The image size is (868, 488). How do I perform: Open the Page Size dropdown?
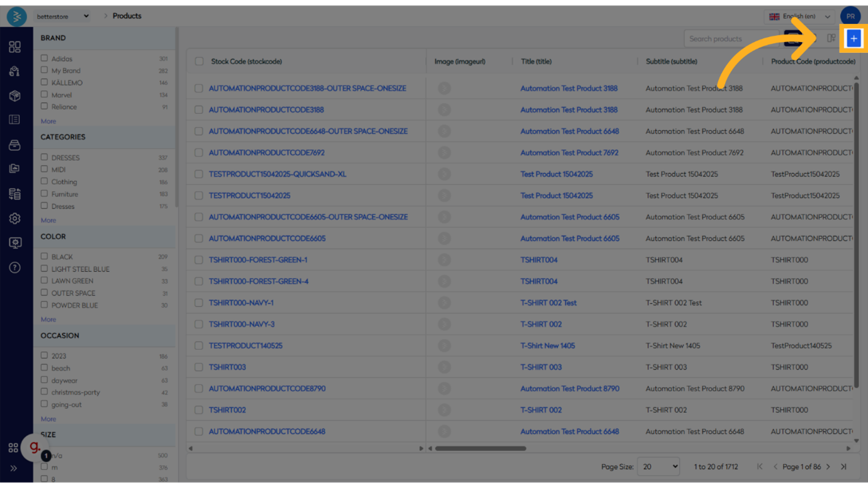click(658, 467)
